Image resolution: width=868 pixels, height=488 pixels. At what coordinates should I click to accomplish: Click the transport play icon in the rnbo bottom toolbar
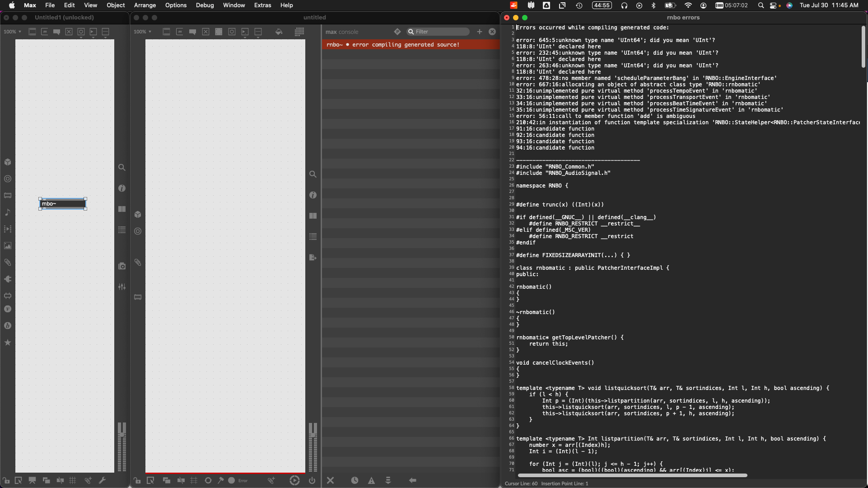pos(294,480)
